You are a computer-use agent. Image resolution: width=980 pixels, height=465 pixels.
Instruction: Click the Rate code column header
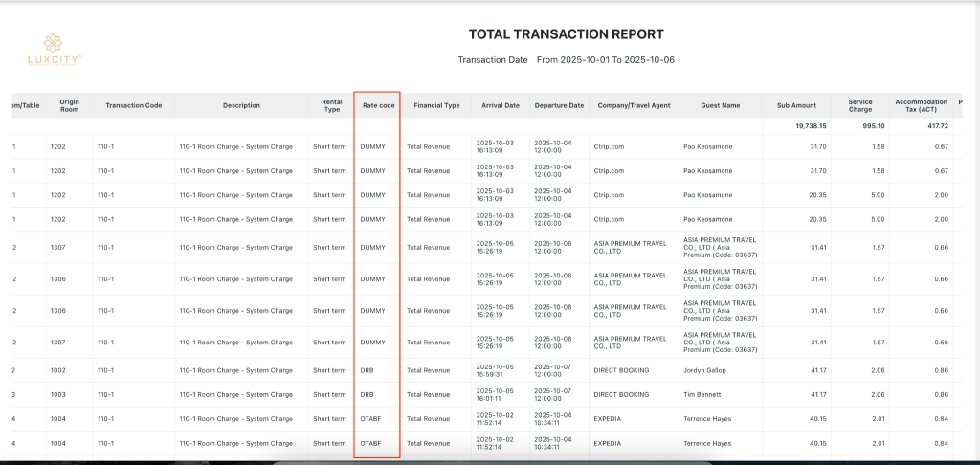[378, 105]
